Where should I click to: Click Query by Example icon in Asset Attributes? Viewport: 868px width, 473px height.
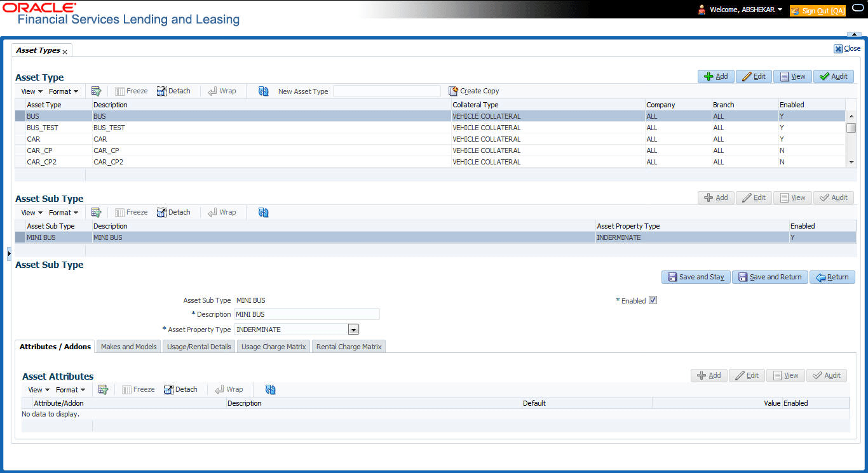point(104,389)
